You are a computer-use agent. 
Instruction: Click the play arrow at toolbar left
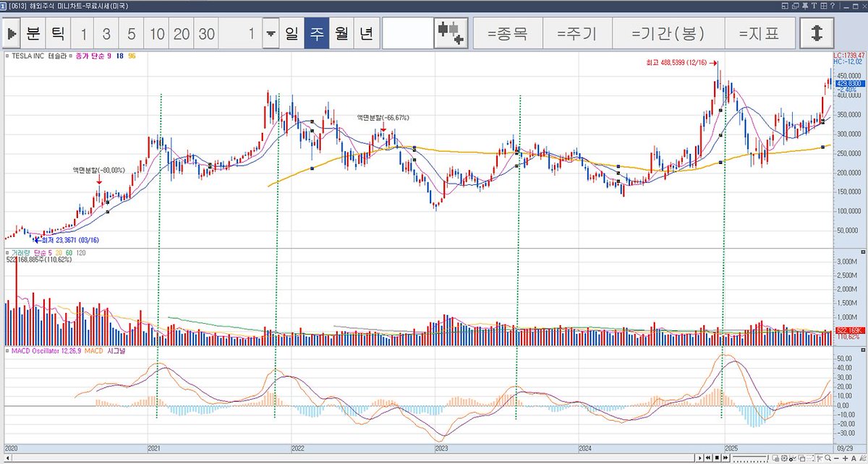12,33
